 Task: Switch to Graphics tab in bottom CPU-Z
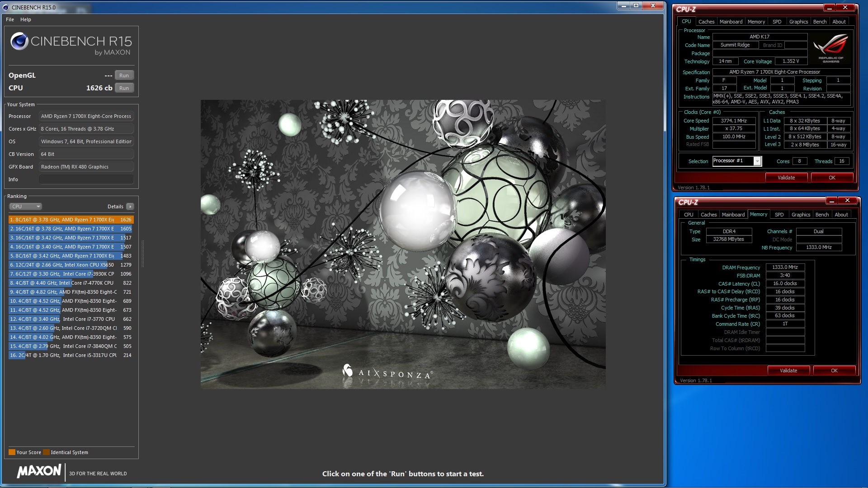pyautogui.click(x=801, y=215)
